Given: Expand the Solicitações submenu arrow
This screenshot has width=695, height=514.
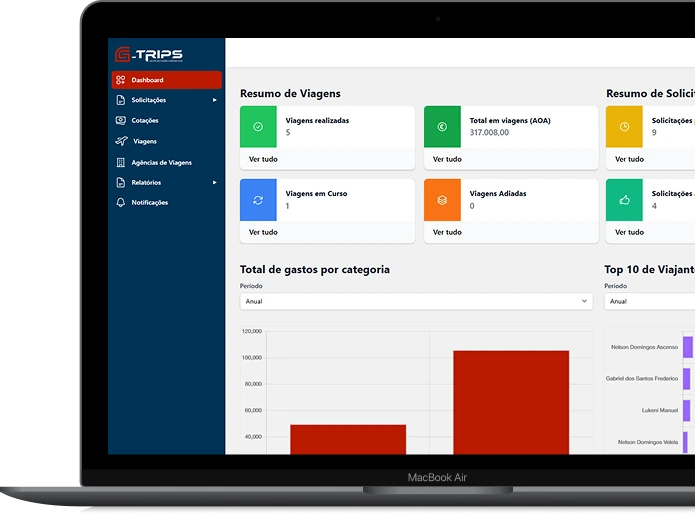Looking at the screenshot, I should tap(214, 100).
